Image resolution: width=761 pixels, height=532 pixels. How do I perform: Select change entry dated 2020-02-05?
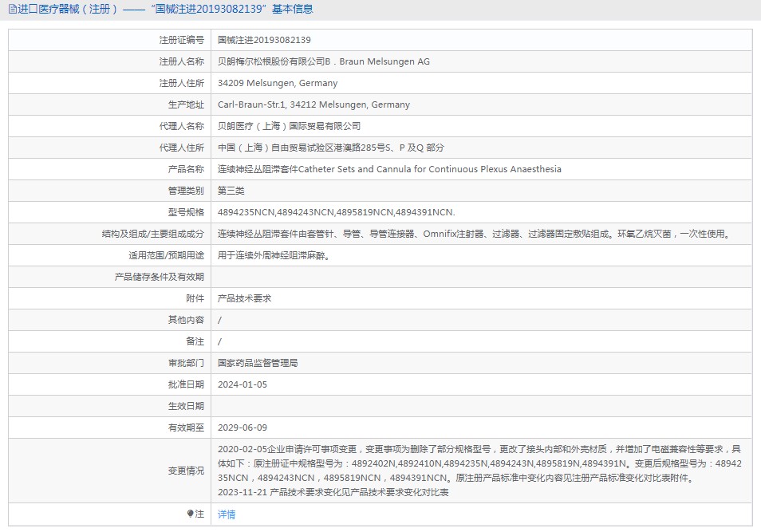pyautogui.click(x=479, y=463)
